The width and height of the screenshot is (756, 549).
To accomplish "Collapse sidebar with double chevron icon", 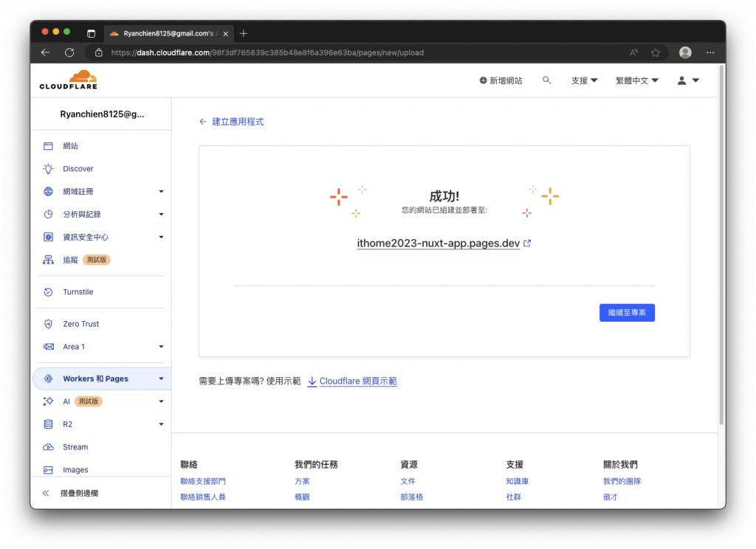I will coord(46,493).
